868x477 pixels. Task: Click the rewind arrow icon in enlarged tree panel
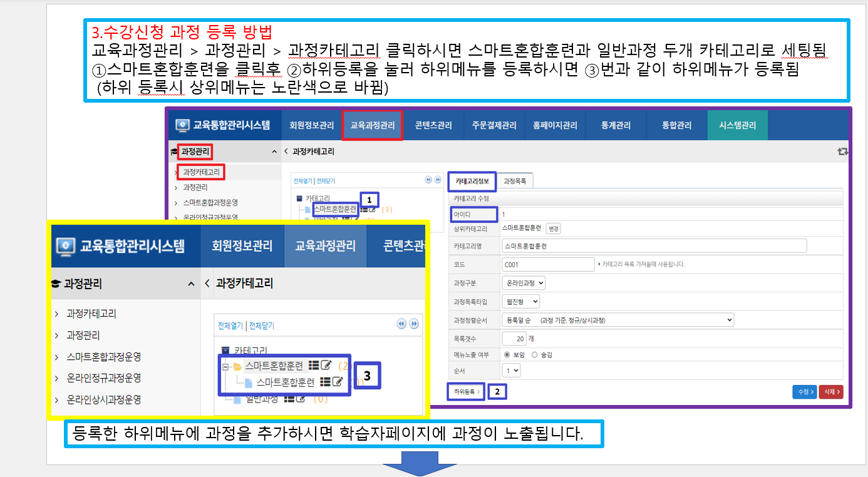402,324
